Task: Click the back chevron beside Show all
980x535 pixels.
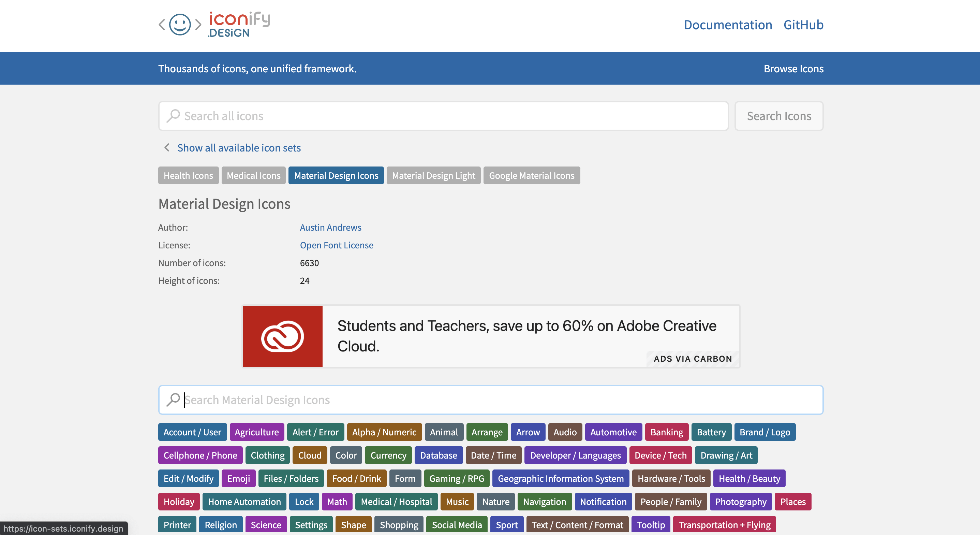Action: click(x=167, y=147)
